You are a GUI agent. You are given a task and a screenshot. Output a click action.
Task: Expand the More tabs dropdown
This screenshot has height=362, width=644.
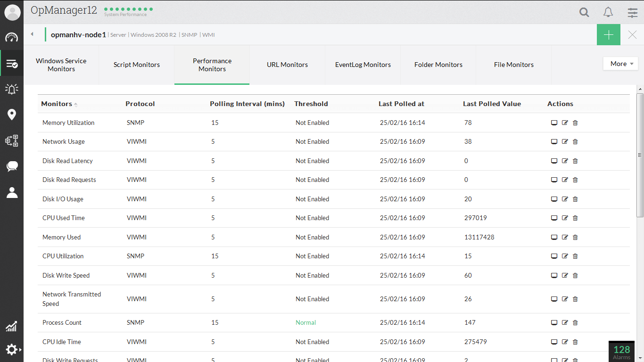[620, 64]
